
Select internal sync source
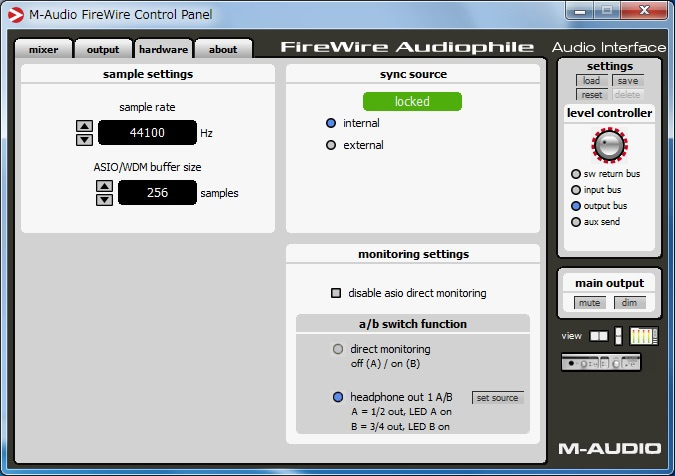click(x=331, y=123)
